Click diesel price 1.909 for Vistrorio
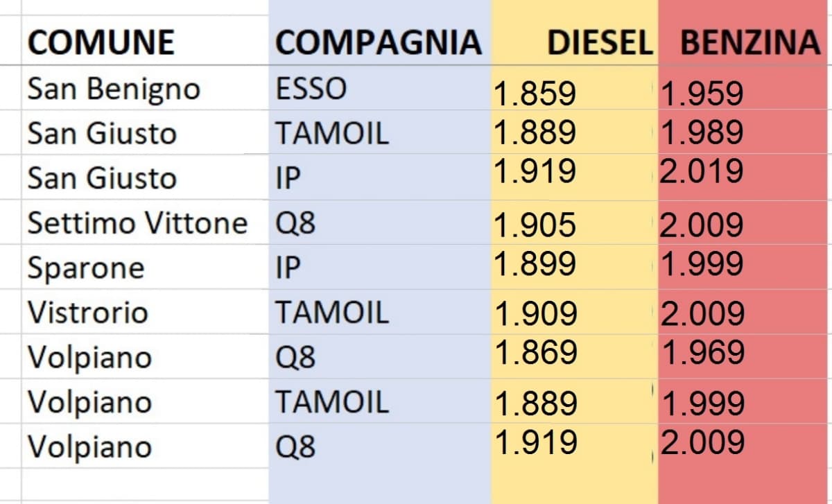Screen dimensions: 832x504 pos(535,315)
